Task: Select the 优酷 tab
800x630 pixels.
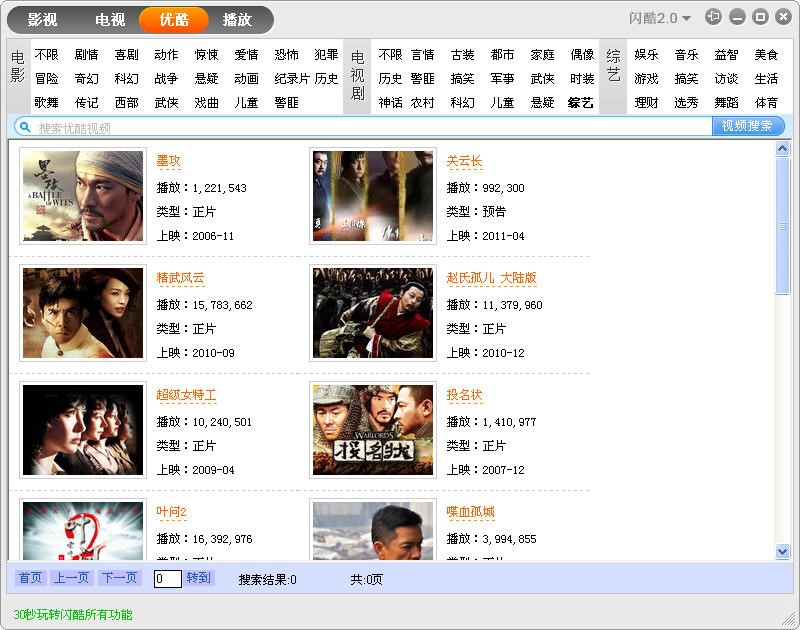Action: click(174, 19)
